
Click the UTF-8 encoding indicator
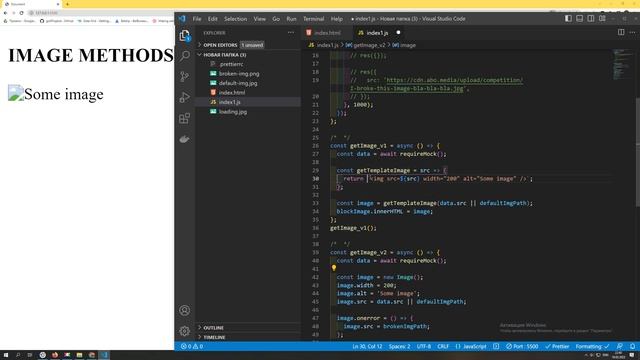[424, 347]
